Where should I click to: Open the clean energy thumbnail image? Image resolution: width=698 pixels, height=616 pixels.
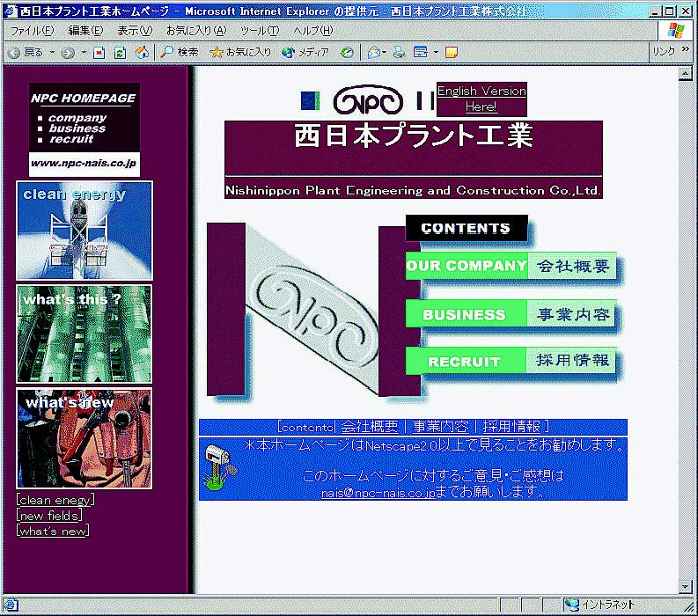84,230
